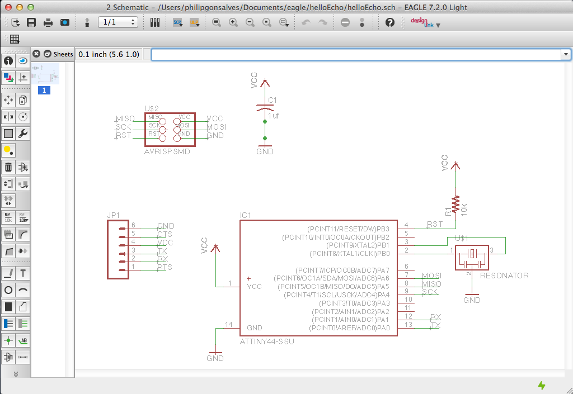Image resolution: width=573 pixels, height=394 pixels.
Task: Undo the last action
Action: (306, 23)
